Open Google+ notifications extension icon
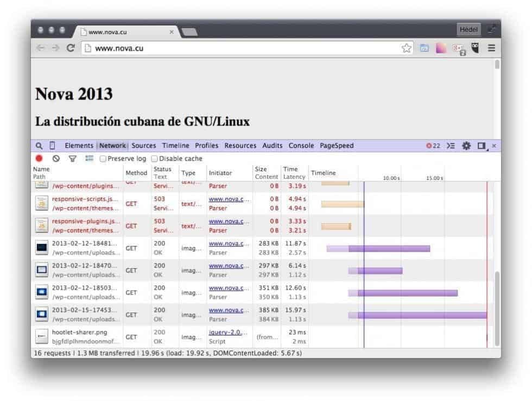 pos(459,49)
